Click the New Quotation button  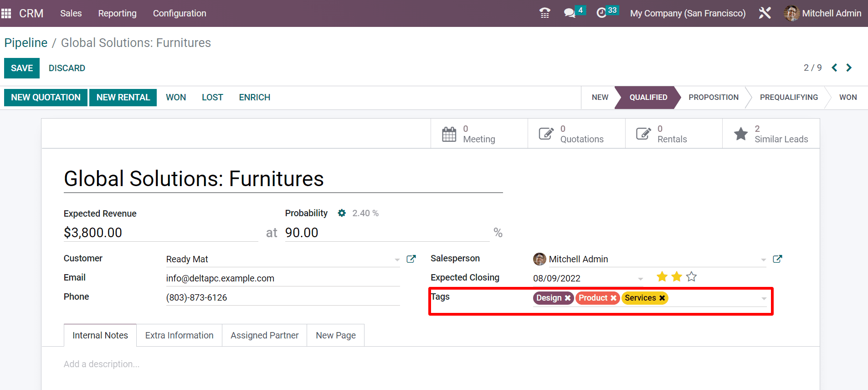point(46,97)
